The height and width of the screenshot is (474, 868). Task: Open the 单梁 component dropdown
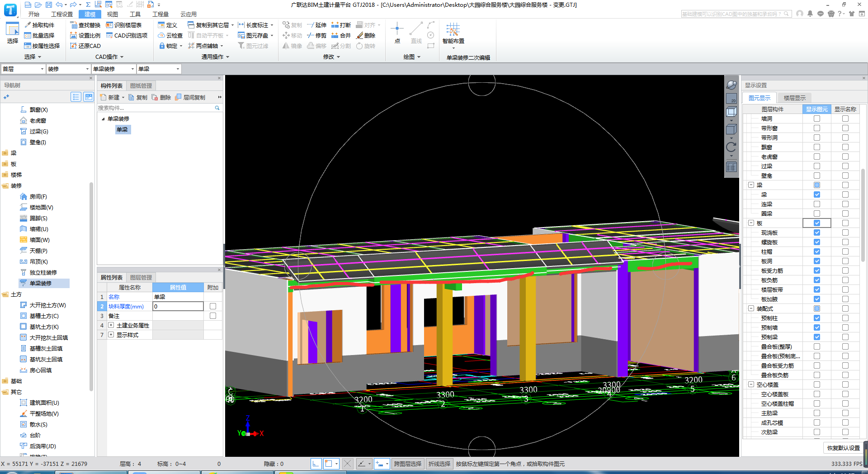159,69
